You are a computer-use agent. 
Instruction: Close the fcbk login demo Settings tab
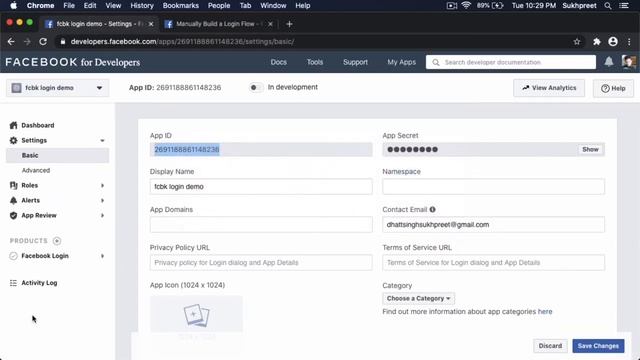click(151, 24)
